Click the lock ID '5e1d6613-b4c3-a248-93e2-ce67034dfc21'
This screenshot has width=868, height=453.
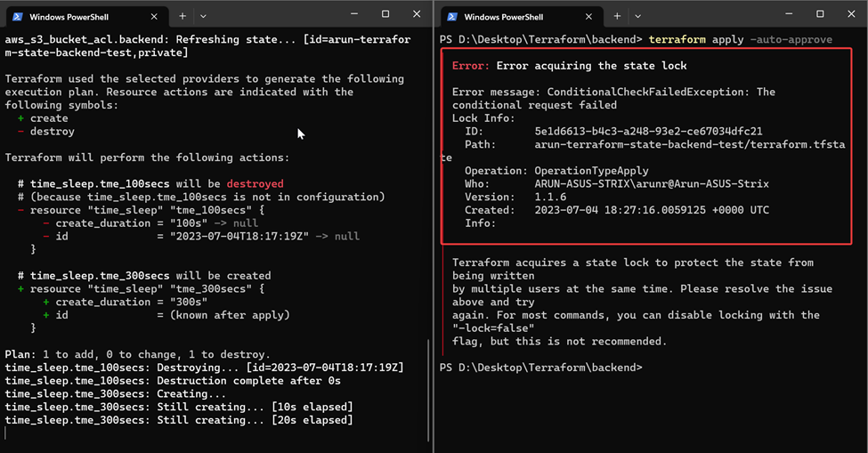point(648,131)
